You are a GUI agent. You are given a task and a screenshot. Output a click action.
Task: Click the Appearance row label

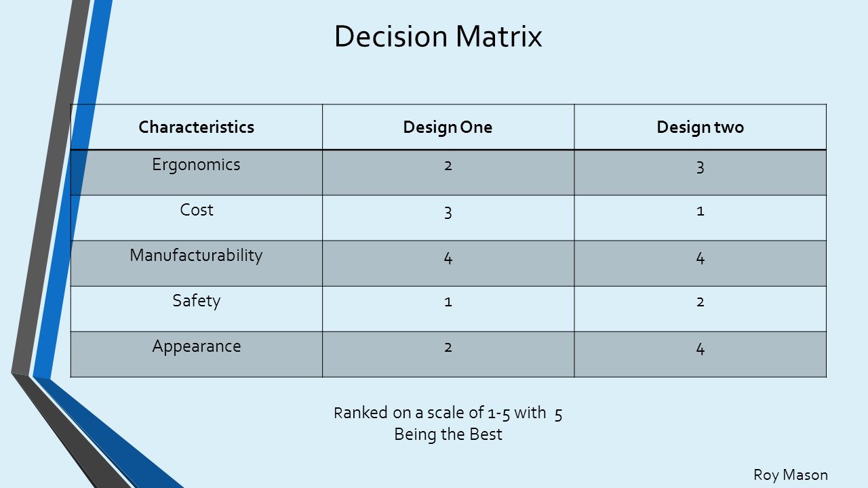point(197,346)
